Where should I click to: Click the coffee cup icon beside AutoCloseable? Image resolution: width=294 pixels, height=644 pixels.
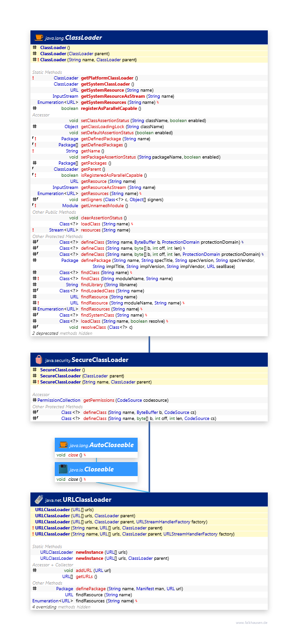(63, 445)
